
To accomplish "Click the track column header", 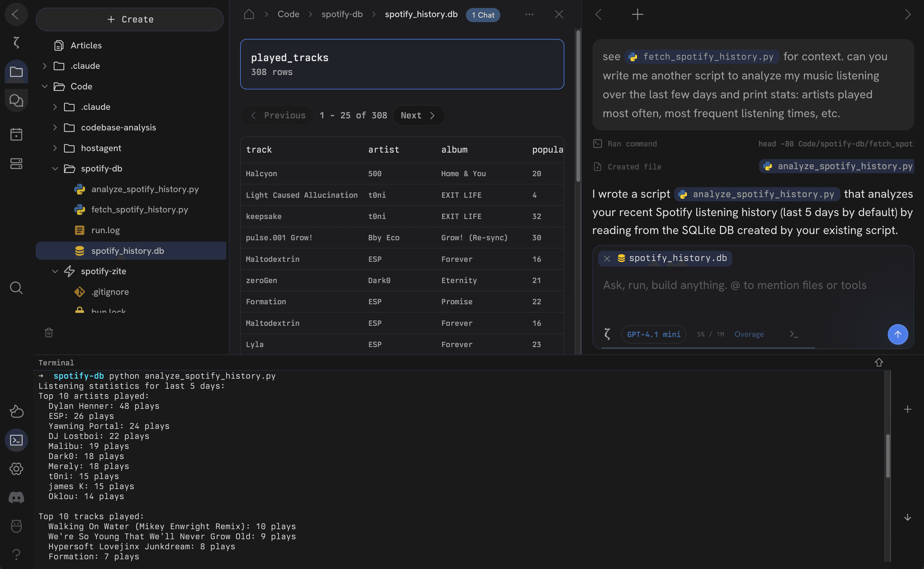I will point(259,150).
